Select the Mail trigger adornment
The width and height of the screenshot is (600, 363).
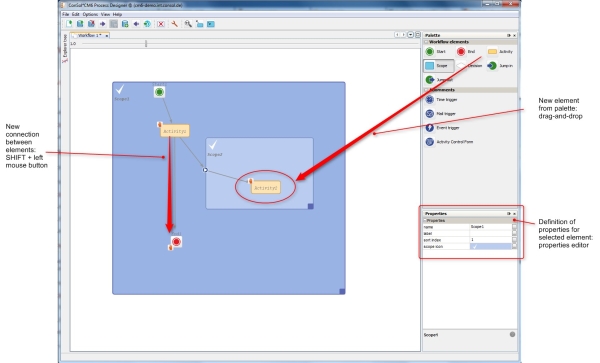441,114
